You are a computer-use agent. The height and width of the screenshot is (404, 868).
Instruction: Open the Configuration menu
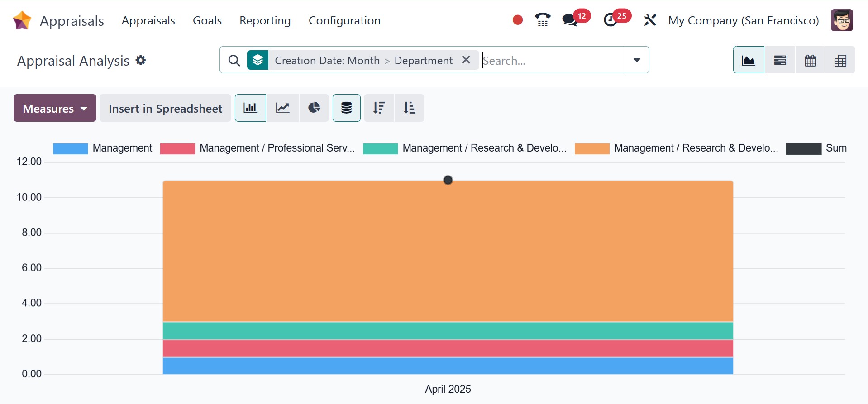(x=344, y=21)
